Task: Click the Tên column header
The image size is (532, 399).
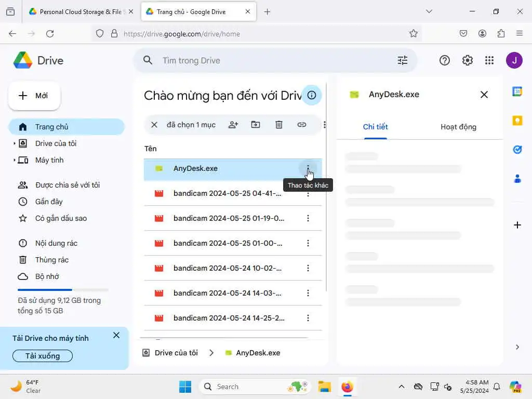Action: click(x=150, y=149)
